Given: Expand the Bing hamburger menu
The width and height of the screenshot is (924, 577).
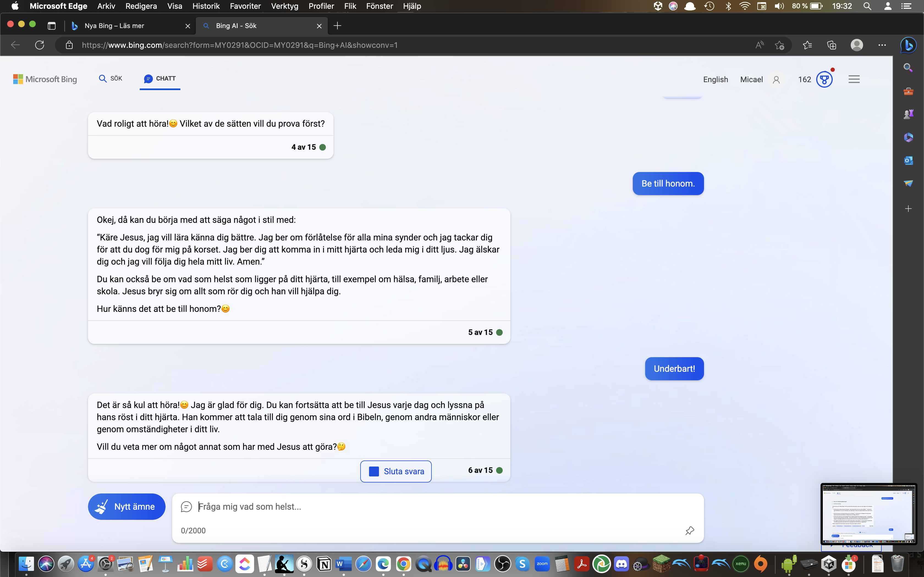Looking at the screenshot, I should (x=854, y=79).
